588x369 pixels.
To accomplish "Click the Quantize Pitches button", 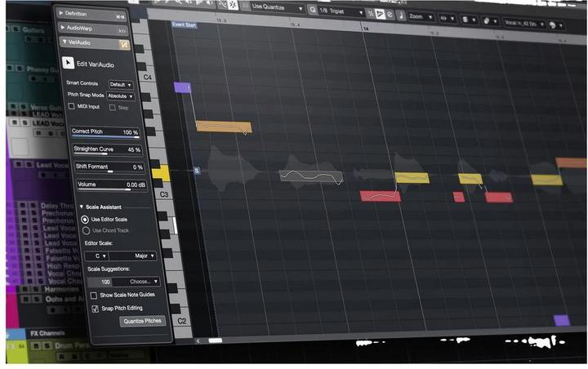I will 142,322.
